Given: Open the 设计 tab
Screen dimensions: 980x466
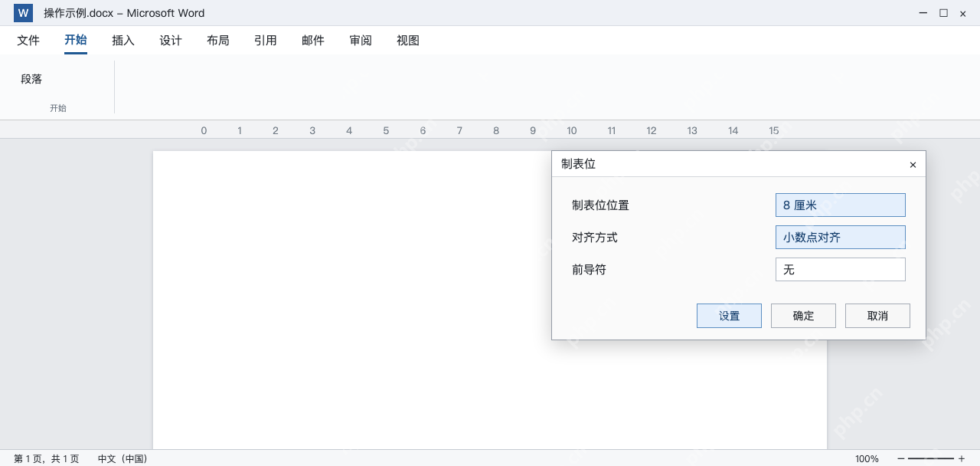Looking at the screenshot, I should click(171, 41).
